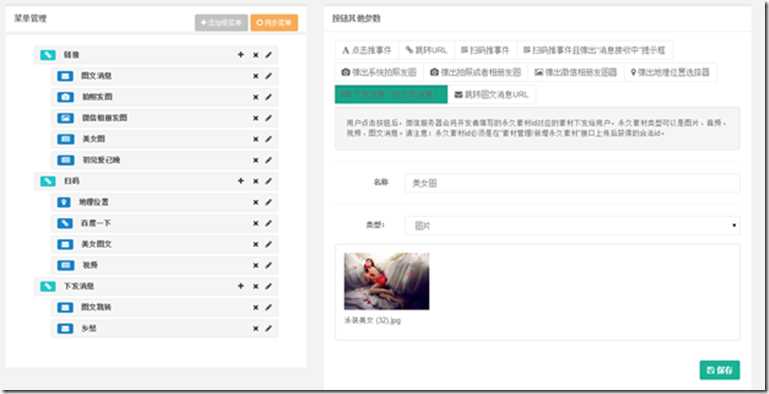Edit the 图文跳转 submenu item
The image size is (769, 394).
point(268,308)
